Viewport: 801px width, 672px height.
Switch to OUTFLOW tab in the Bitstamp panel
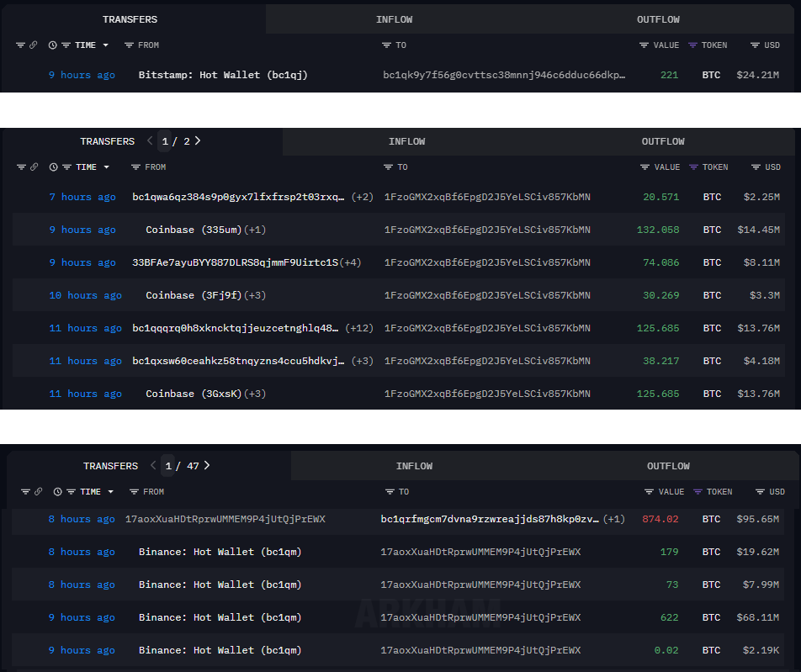[658, 19]
